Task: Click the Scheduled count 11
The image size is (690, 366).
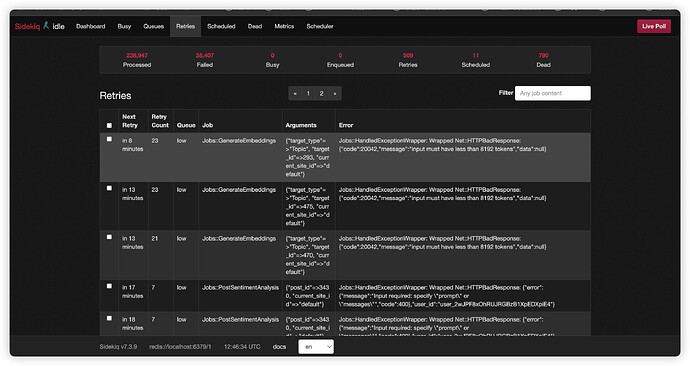Action: 476,56
